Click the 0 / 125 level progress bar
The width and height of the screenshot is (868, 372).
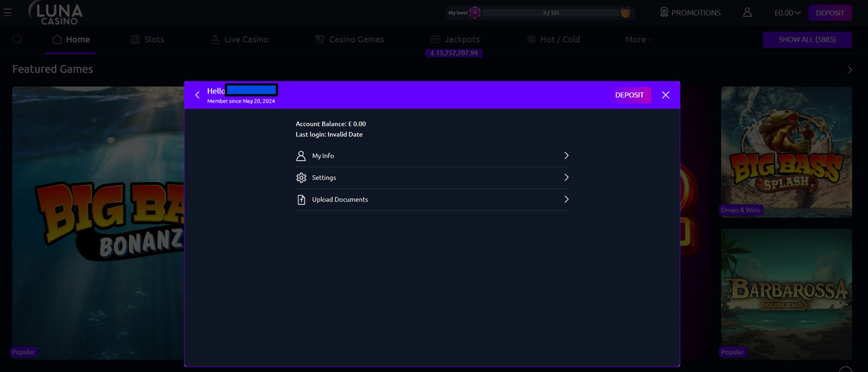tap(551, 12)
